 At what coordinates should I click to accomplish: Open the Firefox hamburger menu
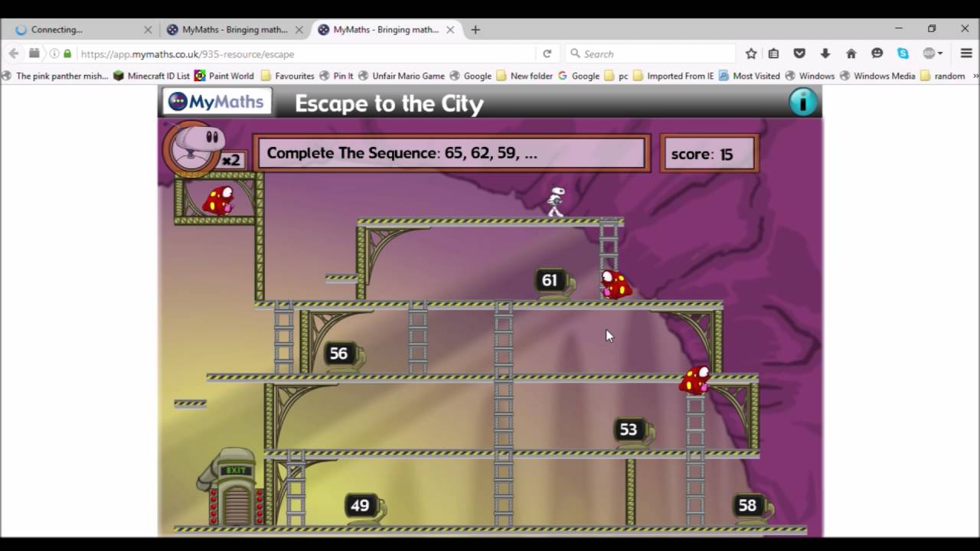[966, 54]
